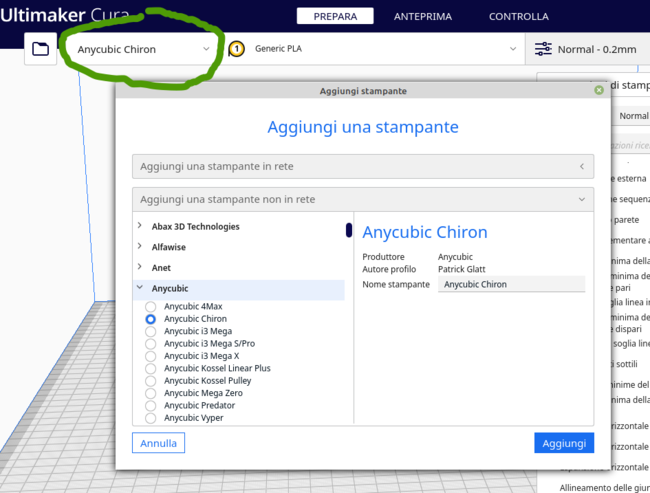
Task: Select Anycubic i3 Mega printer option
Action: coord(151,331)
